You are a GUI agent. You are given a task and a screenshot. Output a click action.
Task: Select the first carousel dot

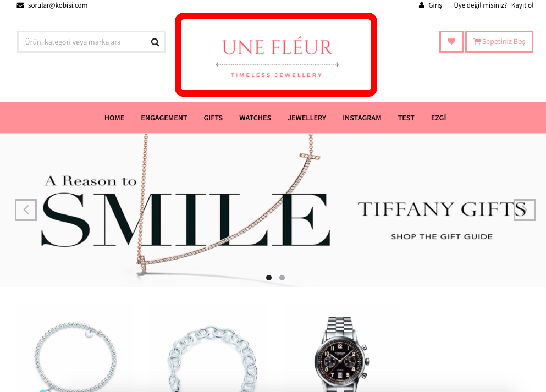(x=269, y=278)
